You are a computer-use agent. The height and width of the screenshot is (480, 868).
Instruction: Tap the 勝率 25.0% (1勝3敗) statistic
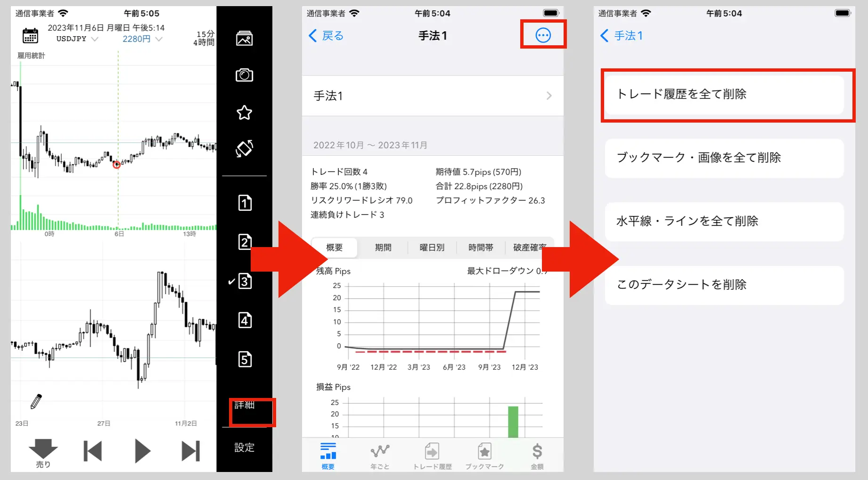(x=349, y=186)
